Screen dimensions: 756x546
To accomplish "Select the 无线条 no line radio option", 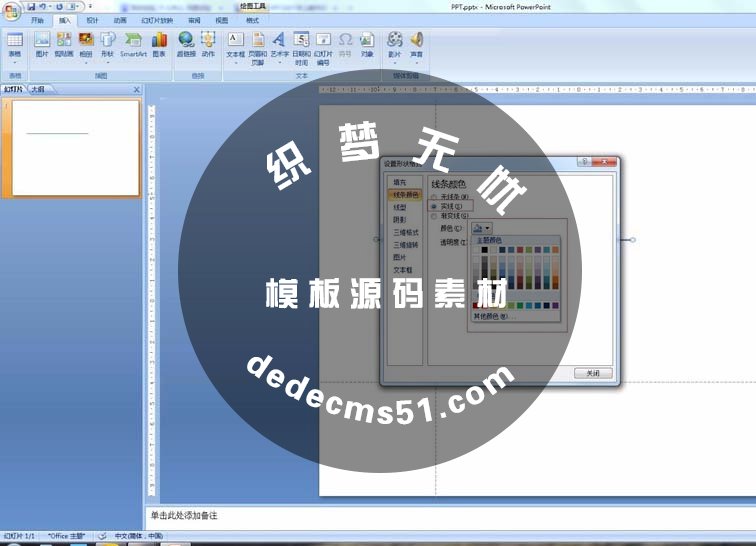I will point(434,197).
